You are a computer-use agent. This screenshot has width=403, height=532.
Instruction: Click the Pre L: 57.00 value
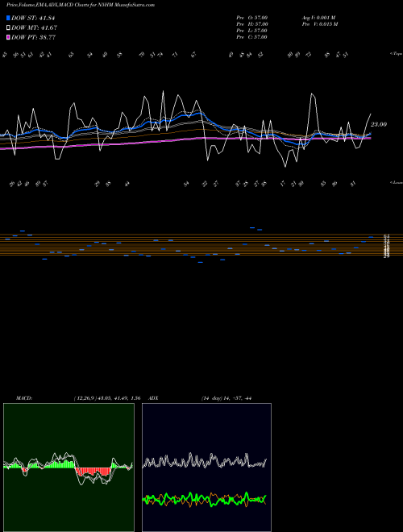pos(251,31)
